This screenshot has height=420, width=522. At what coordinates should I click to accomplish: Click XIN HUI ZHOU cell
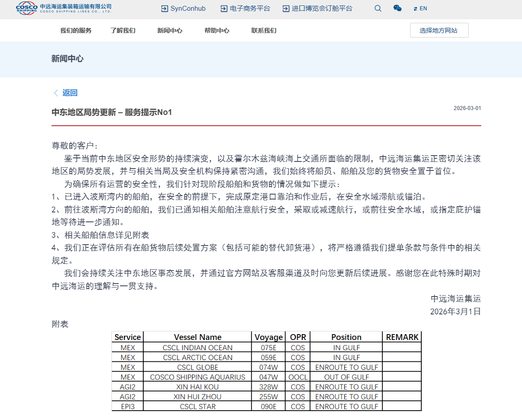(x=197, y=397)
